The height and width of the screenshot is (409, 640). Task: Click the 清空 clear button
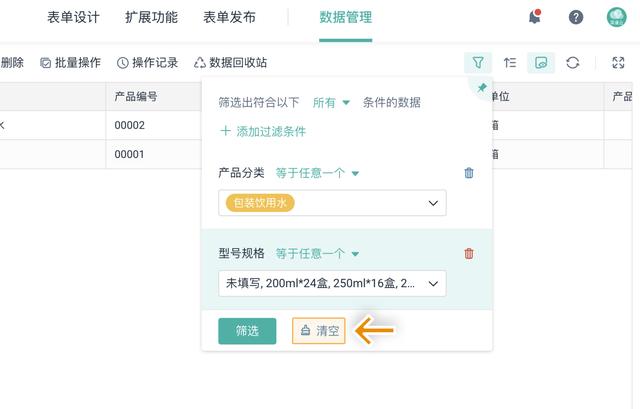319,331
